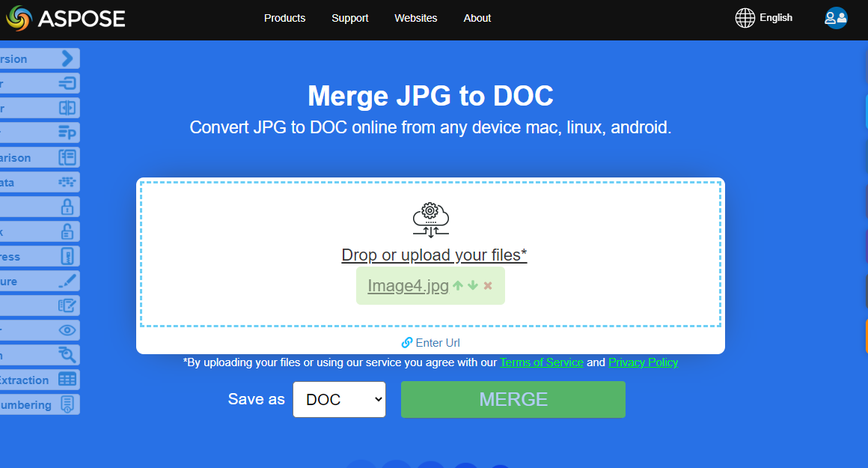Open the Products menu
The width and height of the screenshot is (868, 468).
tap(284, 18)
